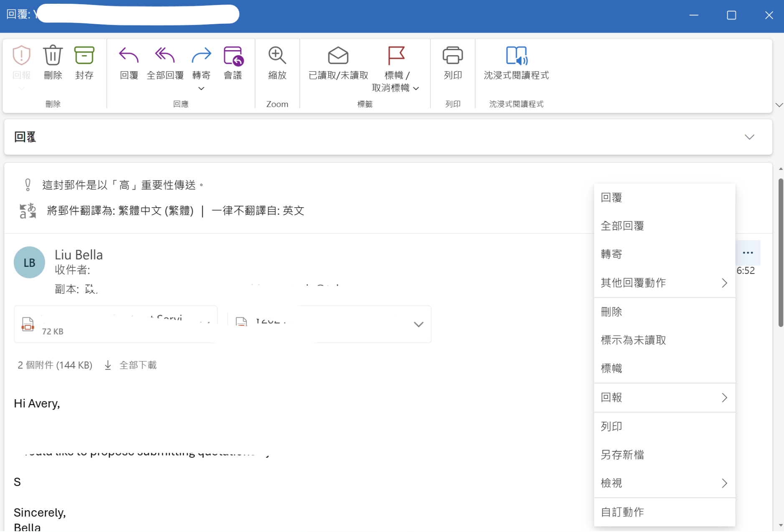Viewport: 784px width, 532px height.
Task: Expand the 回覆 subject header chevron
Action: 749,137
